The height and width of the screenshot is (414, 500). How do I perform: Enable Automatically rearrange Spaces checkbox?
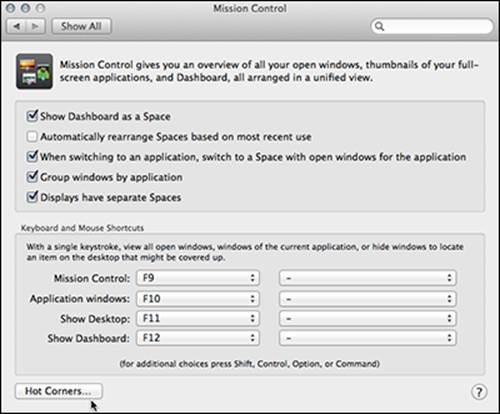tap(32, 136)
